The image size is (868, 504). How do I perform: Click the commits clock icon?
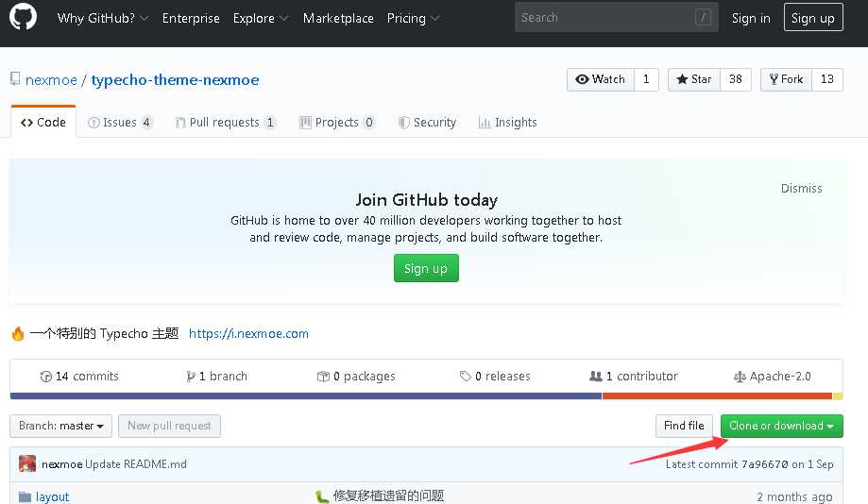(x=46, y=377)
